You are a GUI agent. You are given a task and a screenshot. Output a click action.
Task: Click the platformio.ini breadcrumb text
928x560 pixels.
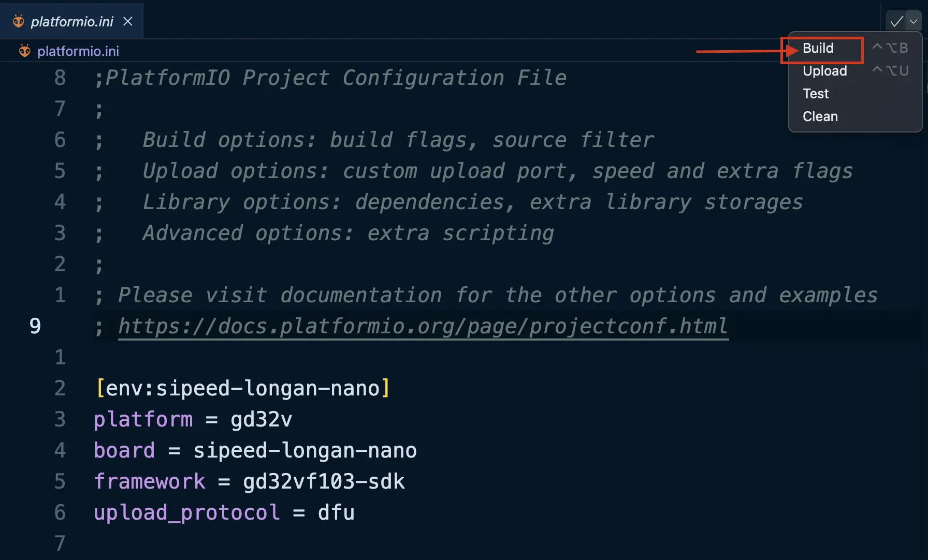78,51
